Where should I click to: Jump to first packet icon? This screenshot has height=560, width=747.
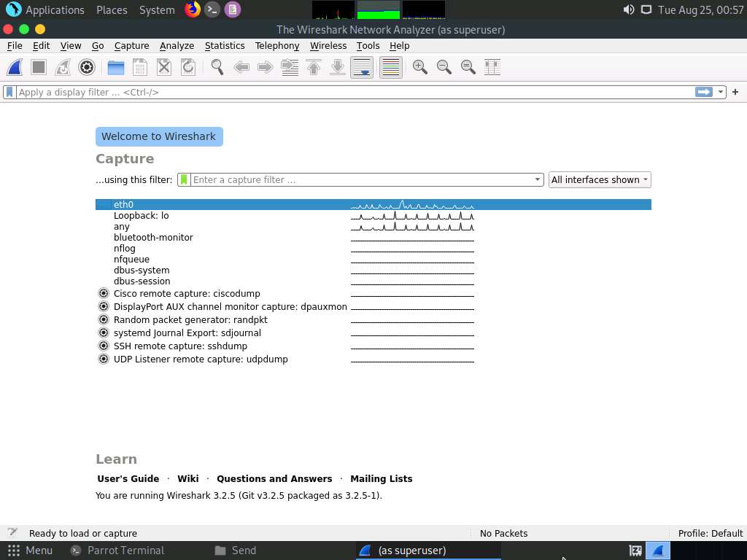314,67
